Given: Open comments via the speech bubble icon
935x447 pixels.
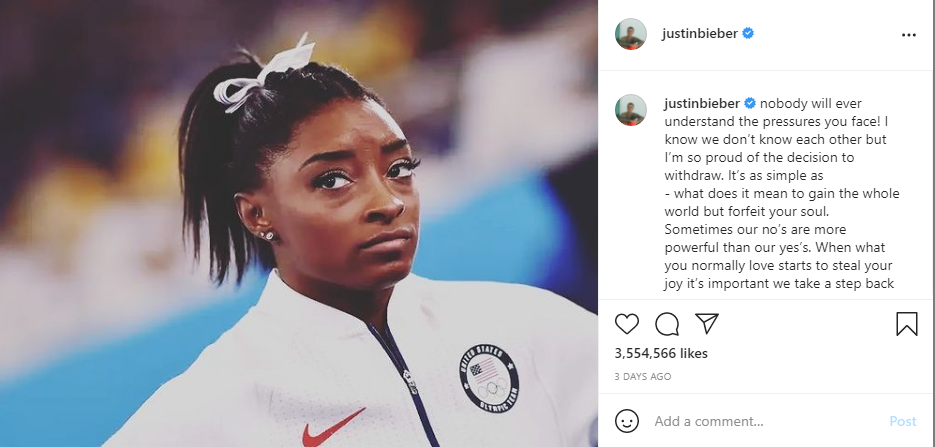Looking at the screenshot, I should coord(667,324).
